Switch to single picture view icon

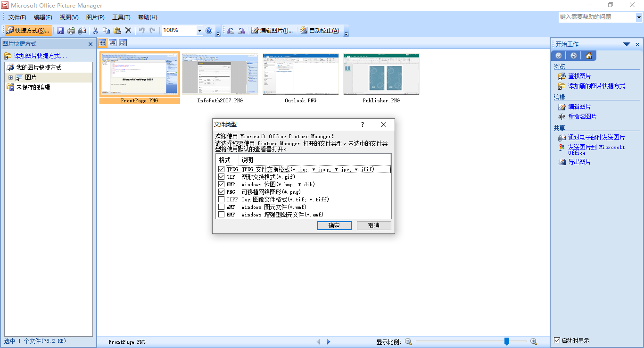pos(123,43)
